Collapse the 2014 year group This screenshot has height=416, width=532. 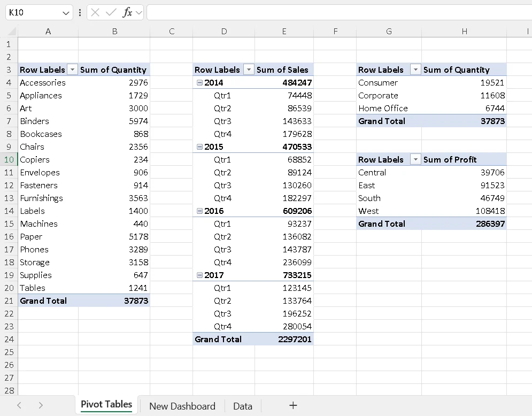(200, 83)
